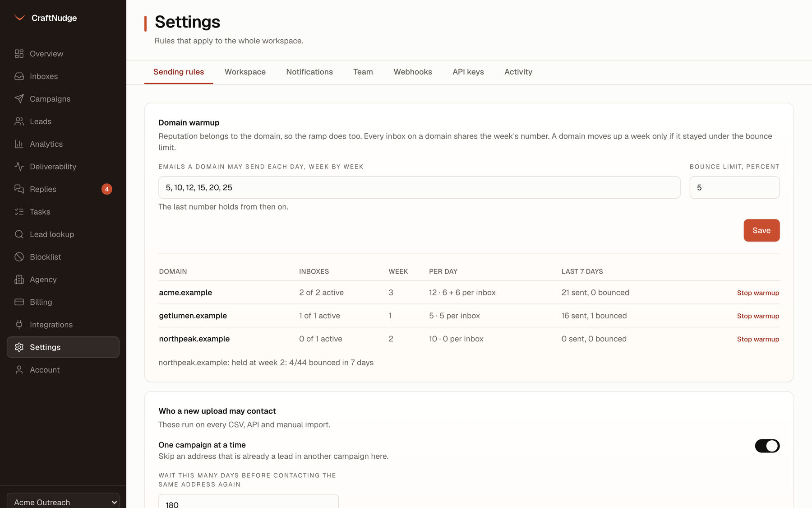Click "16 sent, 1 bounced" cell

click(594, 316)
